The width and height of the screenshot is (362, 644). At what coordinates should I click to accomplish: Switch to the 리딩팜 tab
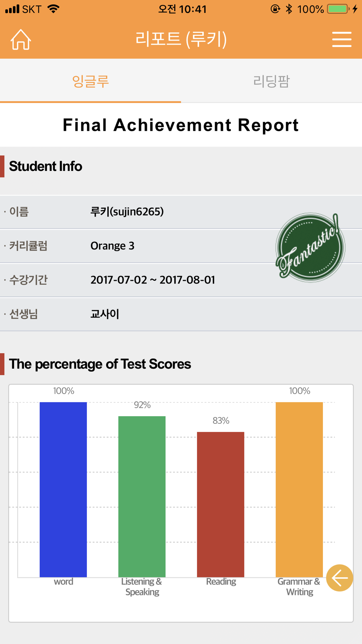click(271, 81)
